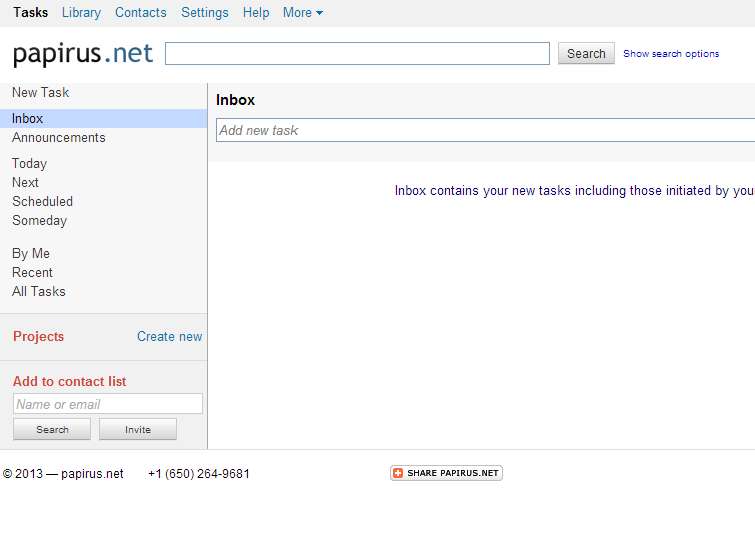The height and width of the screenshot is (537, 755).
Task: Go to the Library page
Action: 81,13
